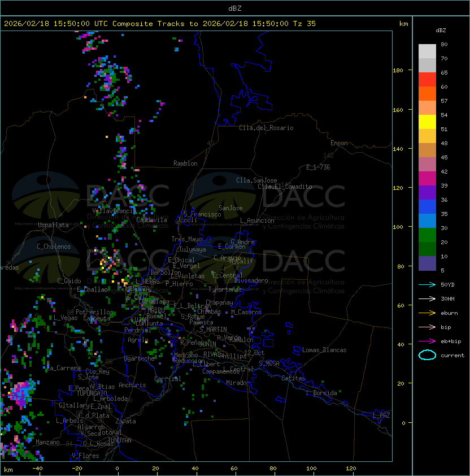Viewport: 470px width, 476px height.
Task: Click the 'E_1-736' place label
Action: pos(318,167)
